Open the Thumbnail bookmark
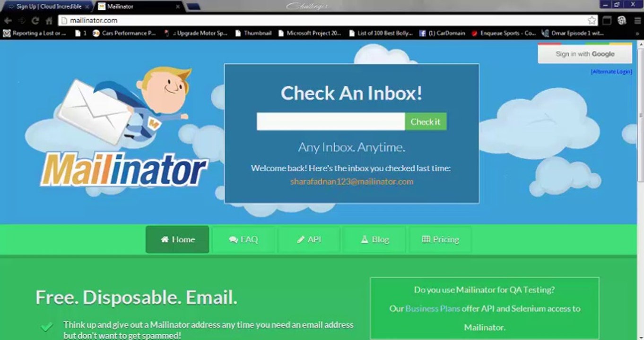The height and width of the screenshot is (340, 644). coord(253,34)
